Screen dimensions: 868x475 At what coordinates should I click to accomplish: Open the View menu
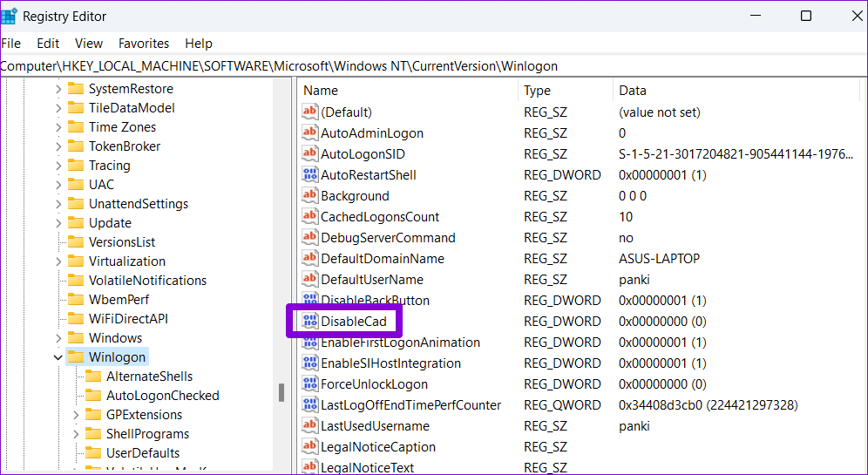tap(89, 44)
